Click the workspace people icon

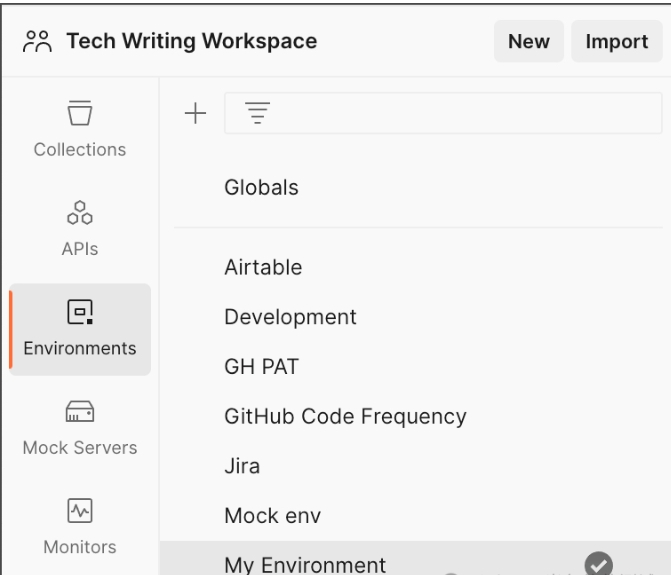pos(37,41)
